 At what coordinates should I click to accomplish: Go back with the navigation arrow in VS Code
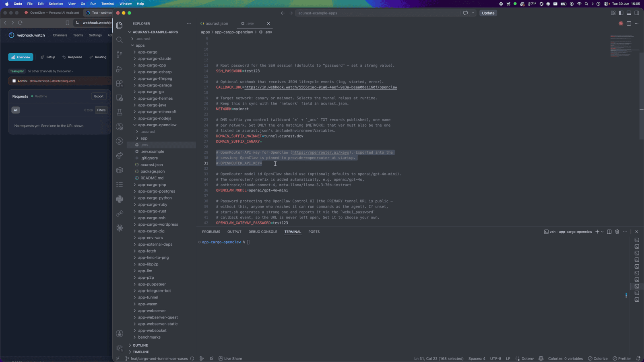[x=283, y=13]
